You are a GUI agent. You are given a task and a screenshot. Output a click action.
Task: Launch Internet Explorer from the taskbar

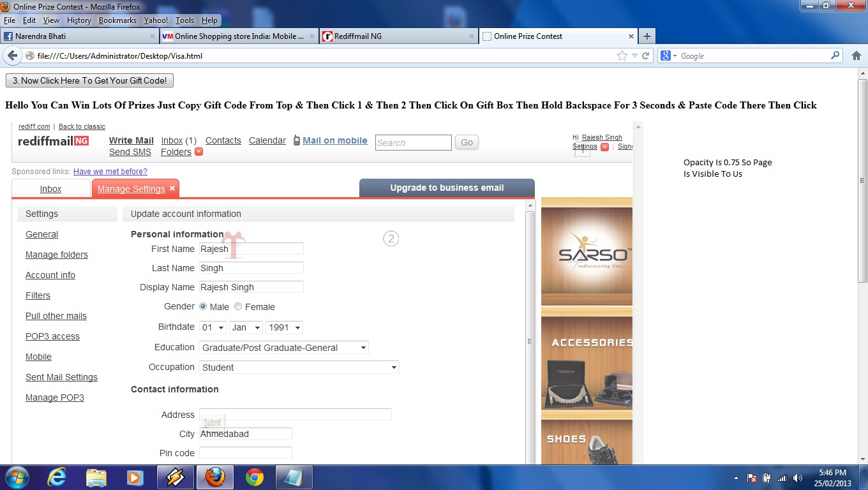click(57, 477)
